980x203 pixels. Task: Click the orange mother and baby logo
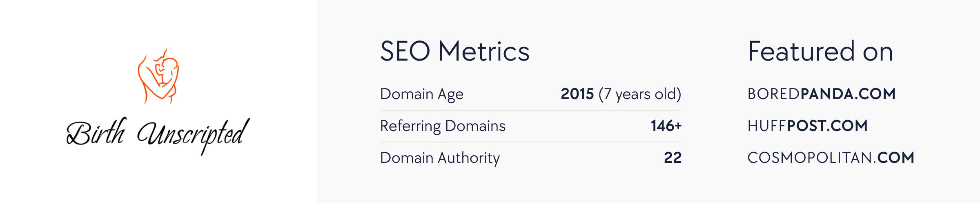coord(158,76)
